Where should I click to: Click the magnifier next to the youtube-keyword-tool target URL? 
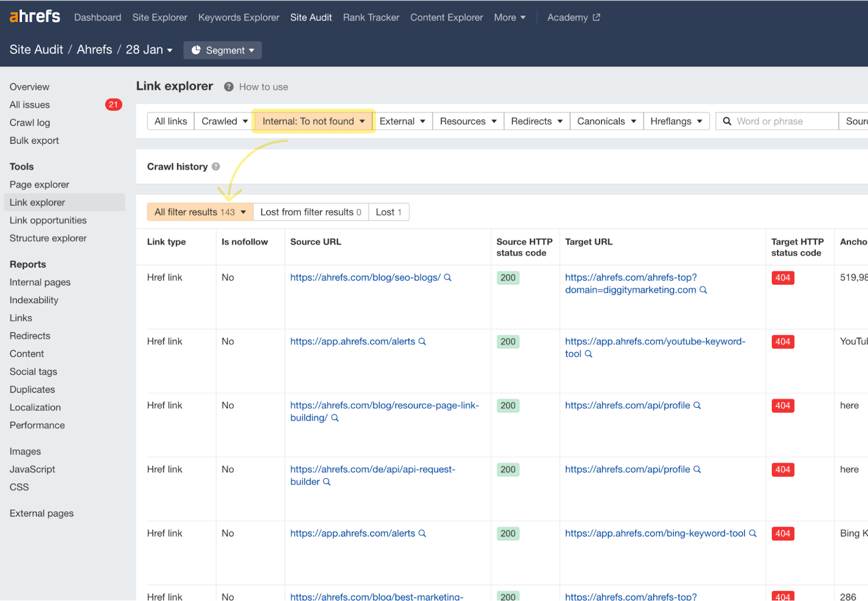pyautogui.click(x=589, y=353)
